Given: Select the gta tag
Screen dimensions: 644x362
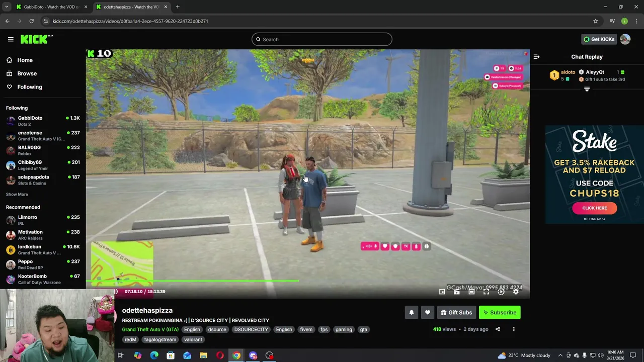Looking at the screenshot, I should click(364, 329).
